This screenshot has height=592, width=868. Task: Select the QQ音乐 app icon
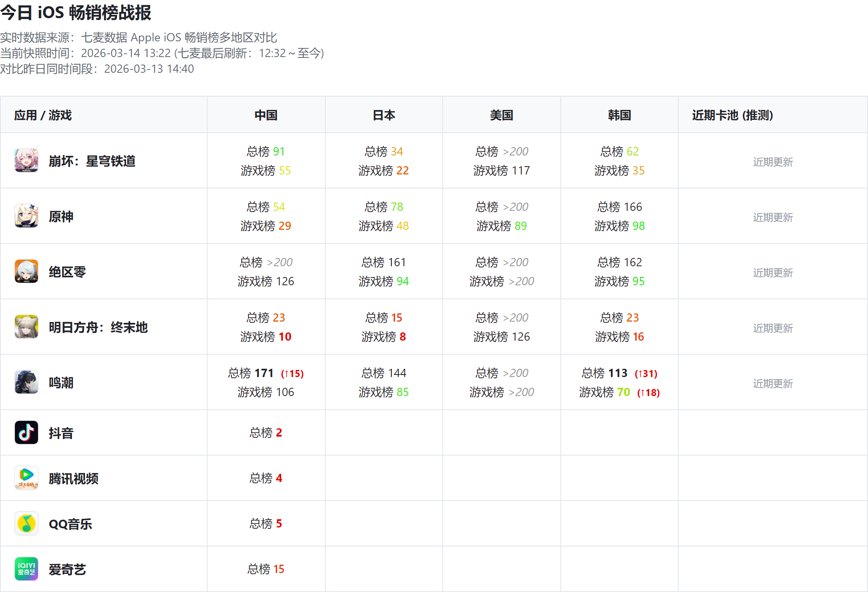pyautogui.click(x=26, y=523)
